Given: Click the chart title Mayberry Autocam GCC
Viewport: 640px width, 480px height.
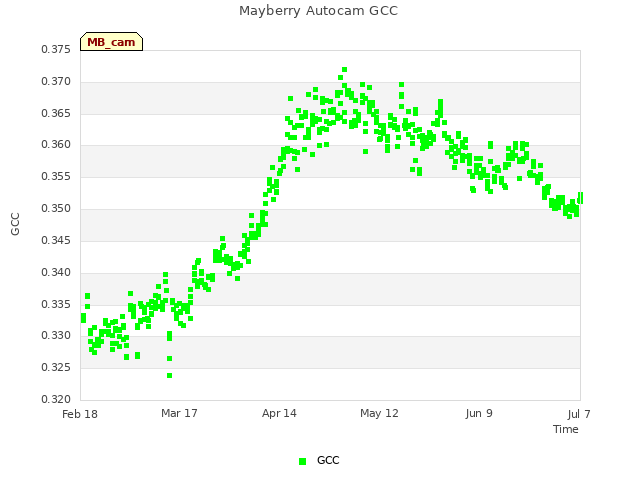Looking at the screenshot, I should coord(318,11).
